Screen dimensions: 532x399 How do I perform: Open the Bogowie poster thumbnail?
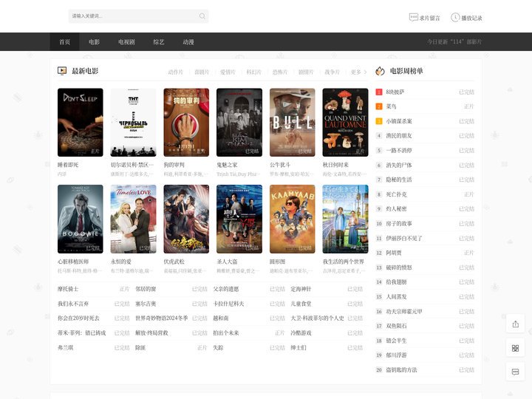[x=81, y=219]
